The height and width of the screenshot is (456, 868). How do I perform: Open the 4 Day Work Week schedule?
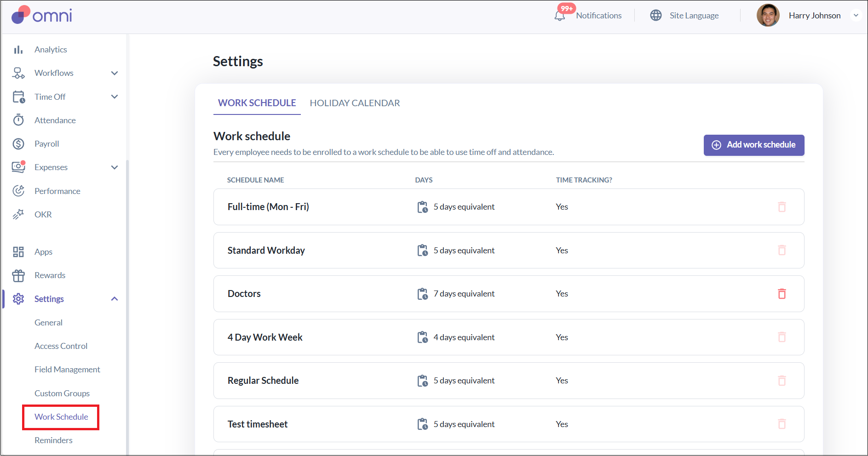[x=509, y=337]
